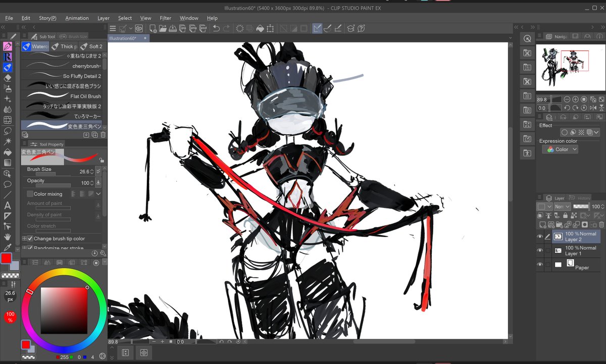606x364 pixels.
Task: Click the Undo arrow icon
Action: click(217, 29)
